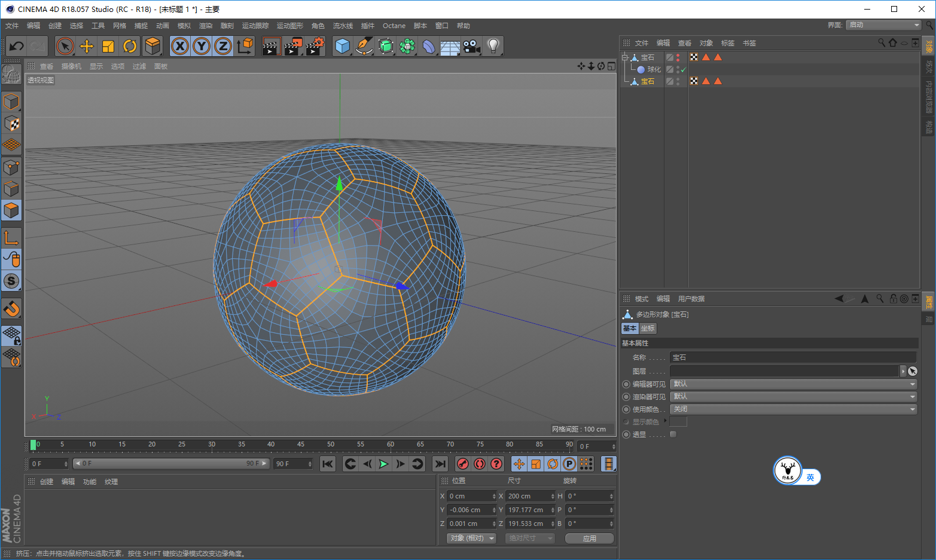
Task: Open the Magnet snapping icon
Action: (11, 308)
